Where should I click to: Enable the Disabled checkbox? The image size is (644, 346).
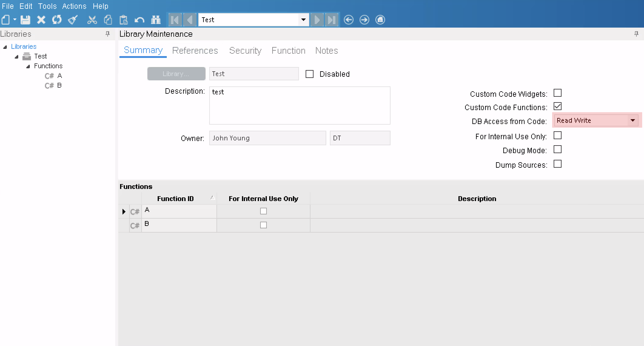(309, 74)
